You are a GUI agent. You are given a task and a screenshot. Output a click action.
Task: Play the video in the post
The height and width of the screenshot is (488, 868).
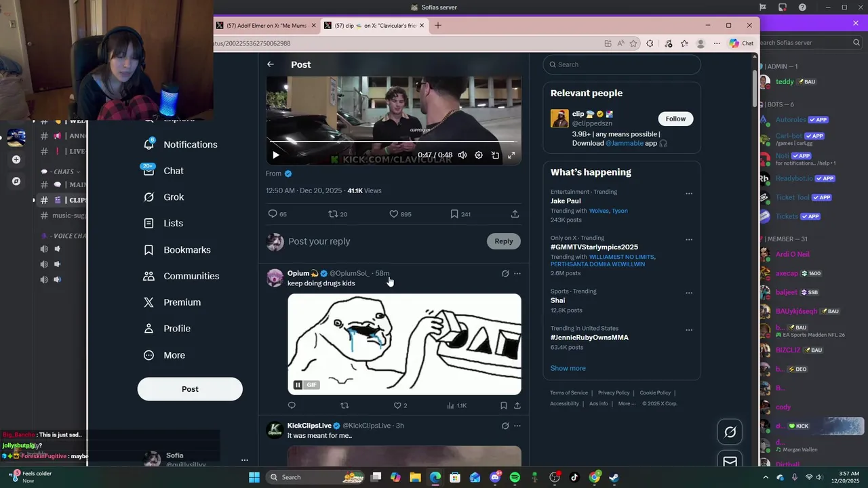(275, 155)
